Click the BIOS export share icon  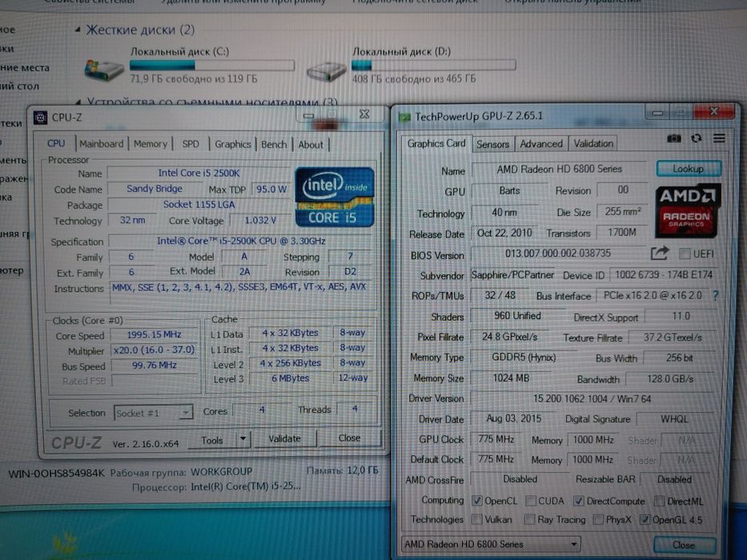(660, 253)
